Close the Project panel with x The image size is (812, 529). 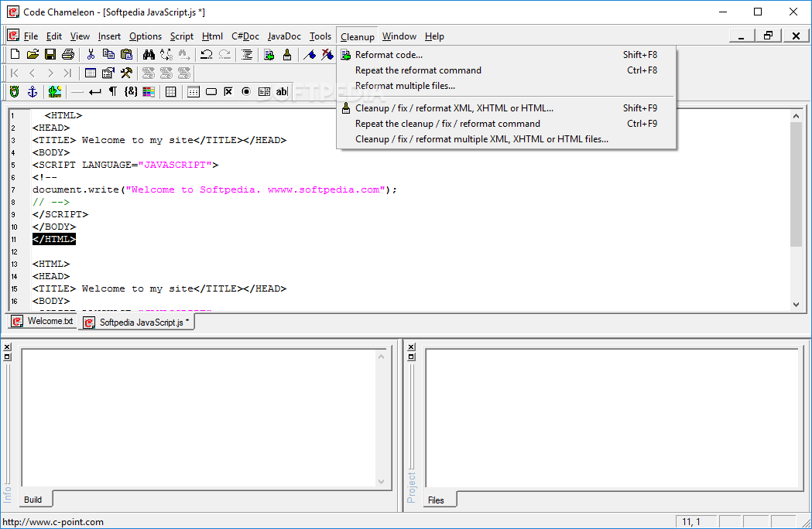[411, 347]
